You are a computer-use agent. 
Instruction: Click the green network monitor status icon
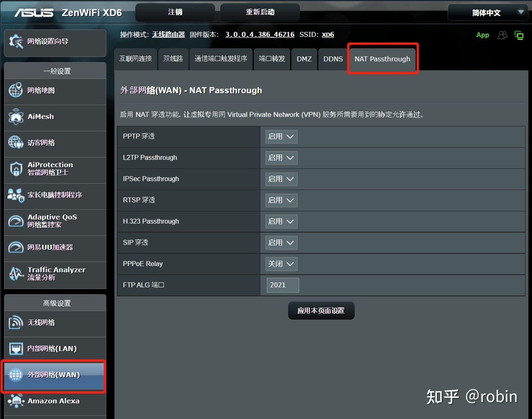[519, 35]
